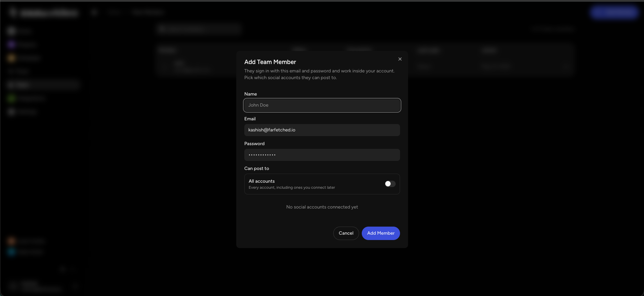Select the Name field label
Screen dimensions: 644x296
(250, 94)
